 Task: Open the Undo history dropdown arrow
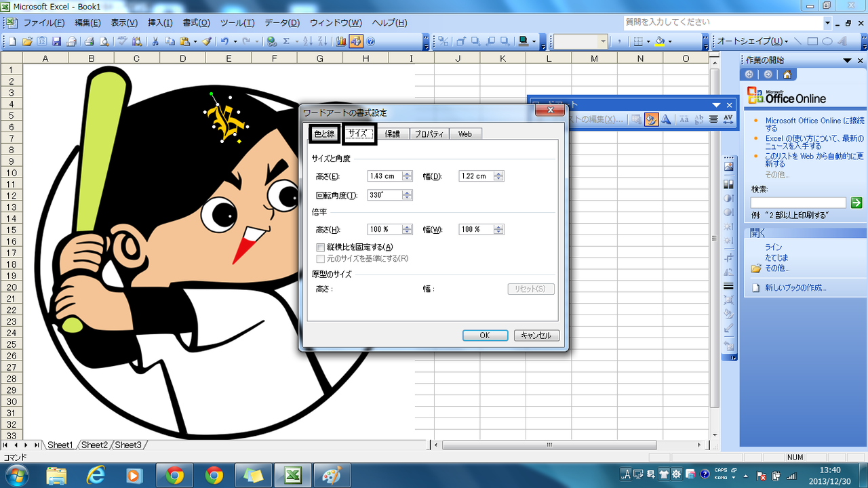(x=235, y=41)
